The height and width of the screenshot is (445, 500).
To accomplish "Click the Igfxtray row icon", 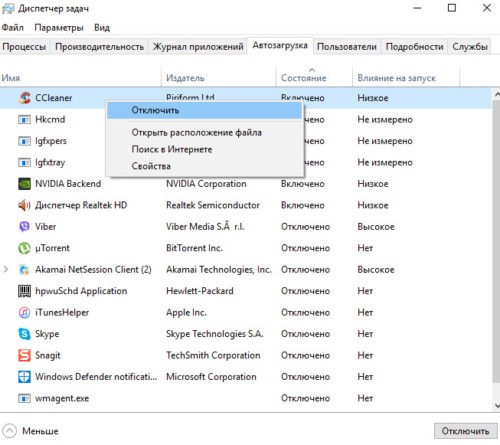I will click(x=24, y=163).
